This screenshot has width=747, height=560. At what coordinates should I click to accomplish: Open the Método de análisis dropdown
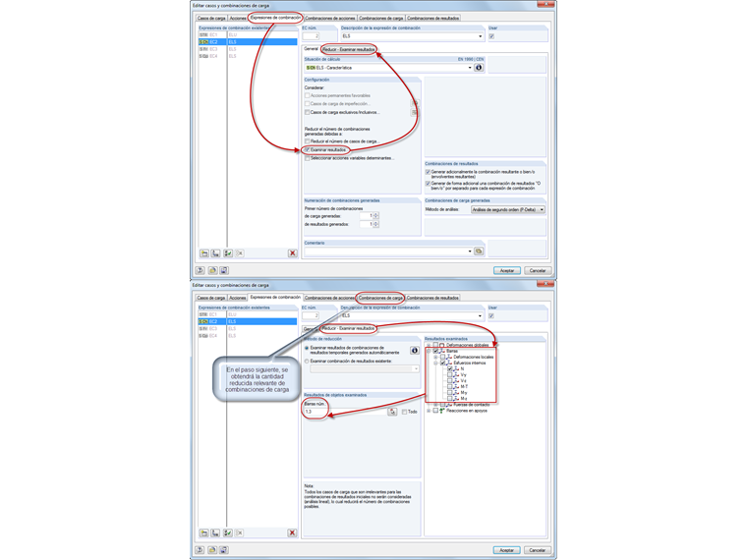pyautogui.click(x=542, y=209)
